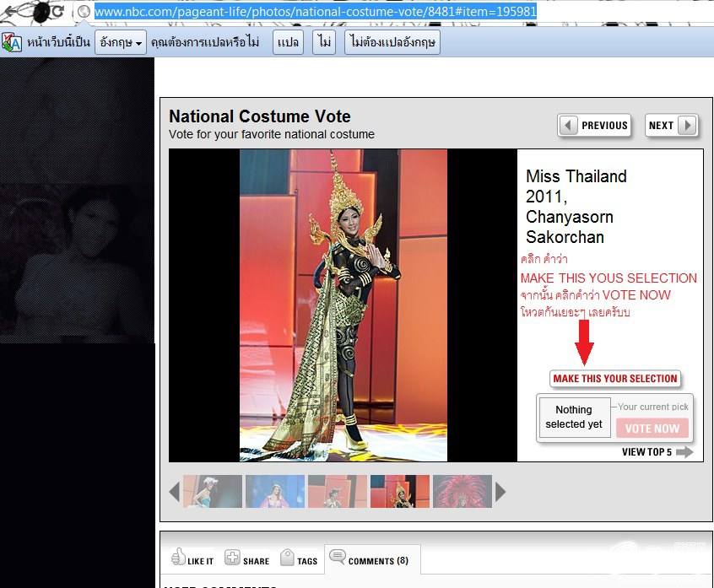Click the 'National Costume Vote' heading
Image resolution: width=714 pixels, height=588 pixels.
pyautogui.click(x=260, y=116)
